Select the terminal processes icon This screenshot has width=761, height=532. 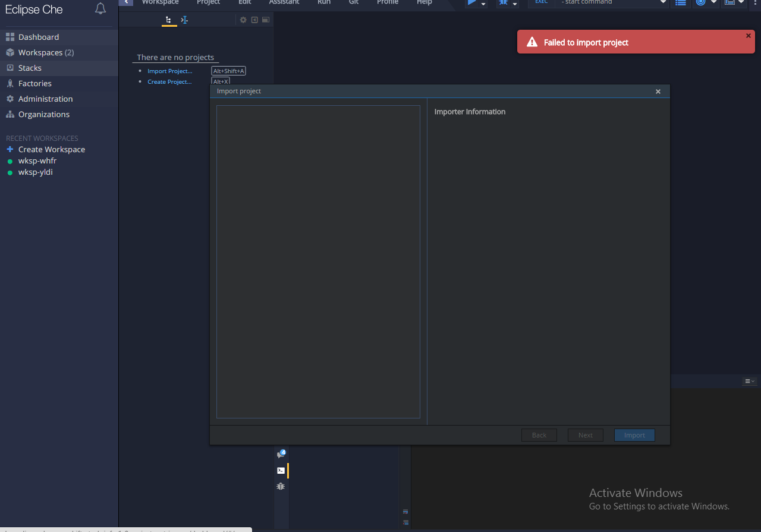(x=281, y=470)
